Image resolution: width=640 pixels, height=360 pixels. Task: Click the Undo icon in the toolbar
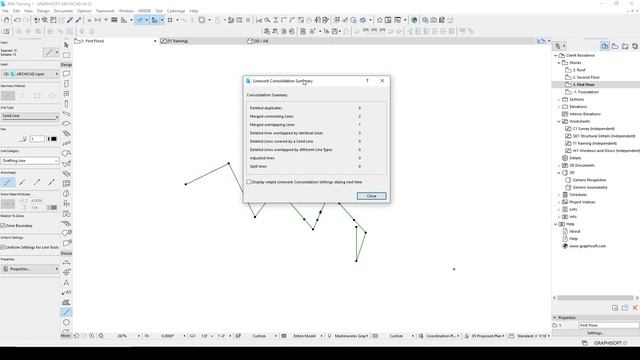(17, 20)
